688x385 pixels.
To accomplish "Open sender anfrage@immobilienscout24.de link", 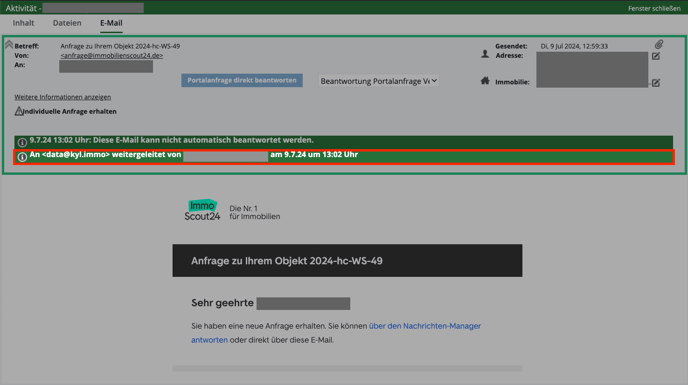I will click(112, 55).
